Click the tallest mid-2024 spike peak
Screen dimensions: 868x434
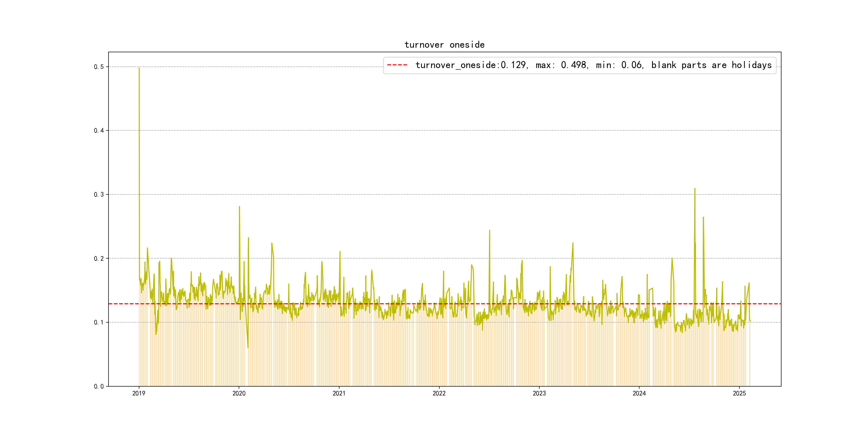pos(694,189)
